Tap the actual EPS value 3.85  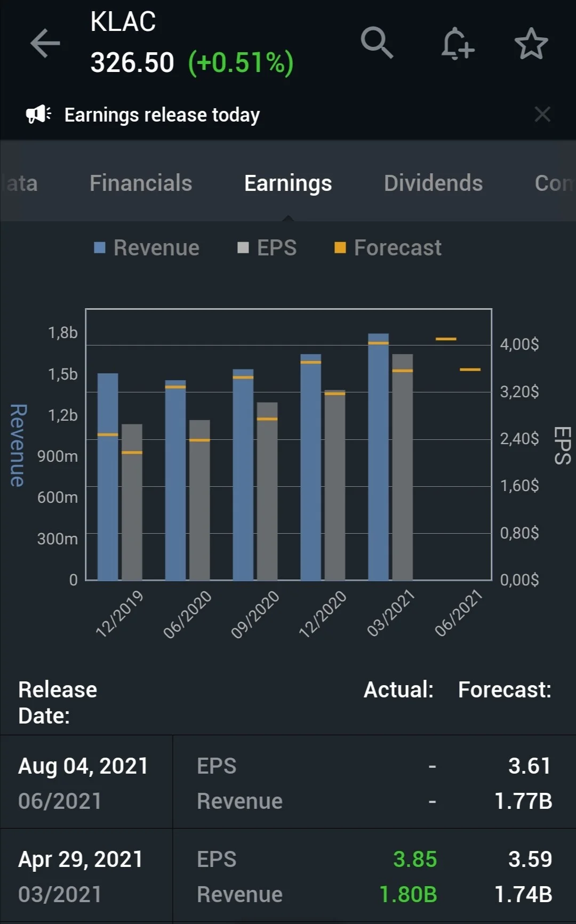[x=415, y=859]
